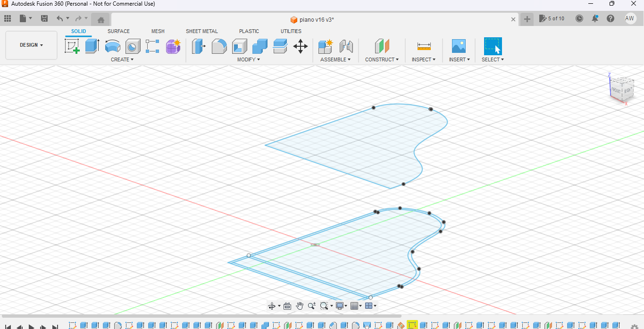This screenshot has width=644, height=329.
Task: Expand the ASSEMBLE menu
Action: (335, 59)
